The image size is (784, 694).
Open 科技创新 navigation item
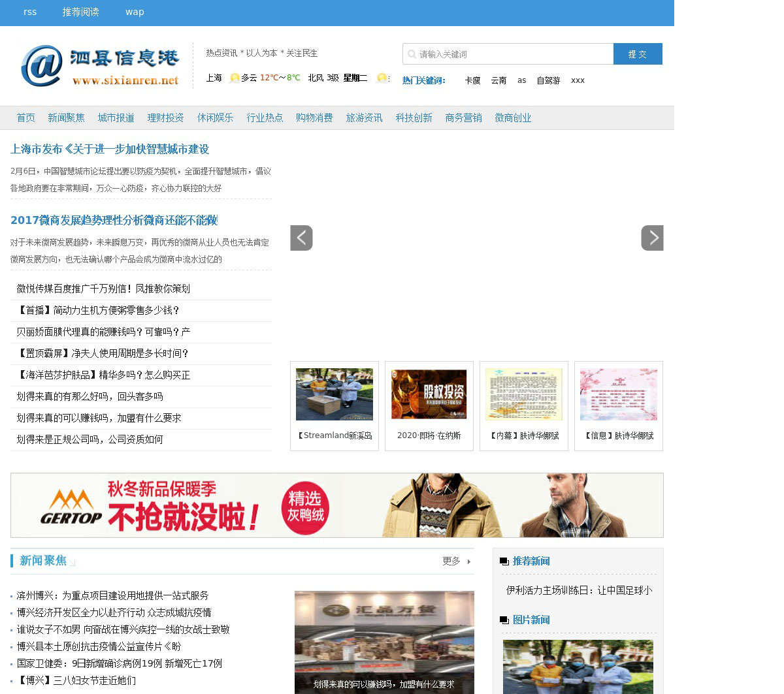[414, 118]
